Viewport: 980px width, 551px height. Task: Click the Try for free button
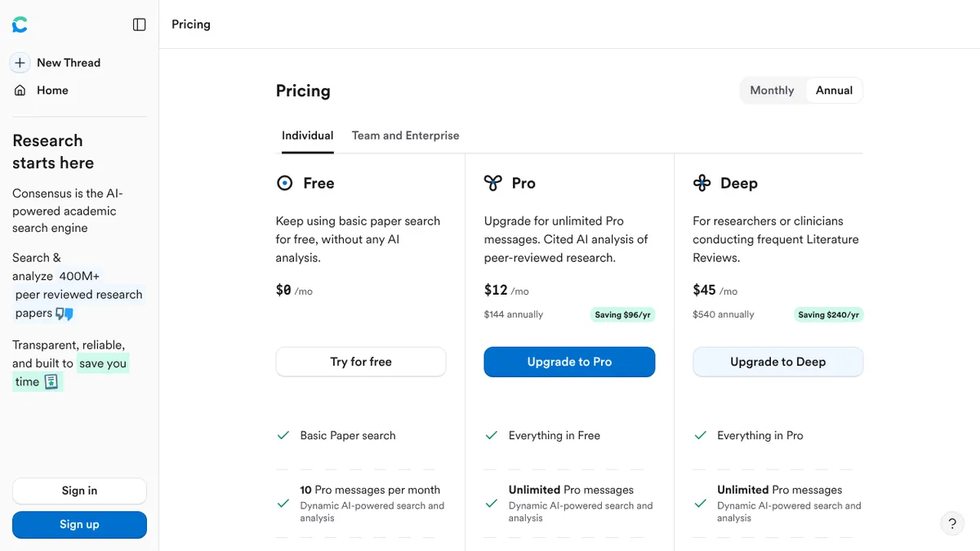click(361, 362)
